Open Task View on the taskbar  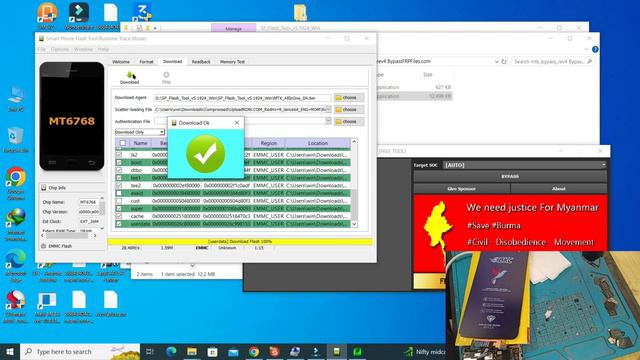point(150,351)
